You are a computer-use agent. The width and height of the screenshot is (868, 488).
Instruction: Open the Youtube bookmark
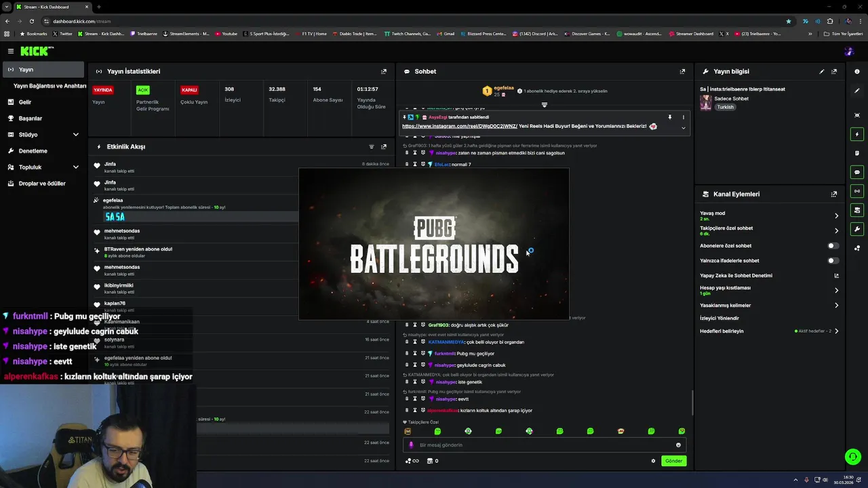(x=226, y=34)
